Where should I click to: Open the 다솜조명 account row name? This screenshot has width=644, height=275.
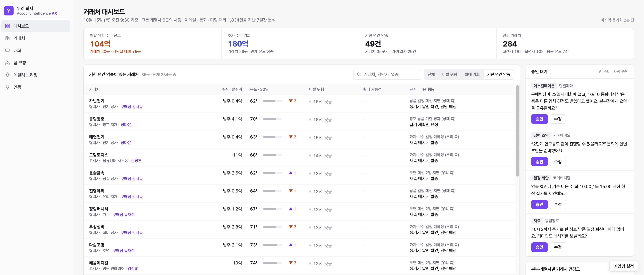click(97, 245)
